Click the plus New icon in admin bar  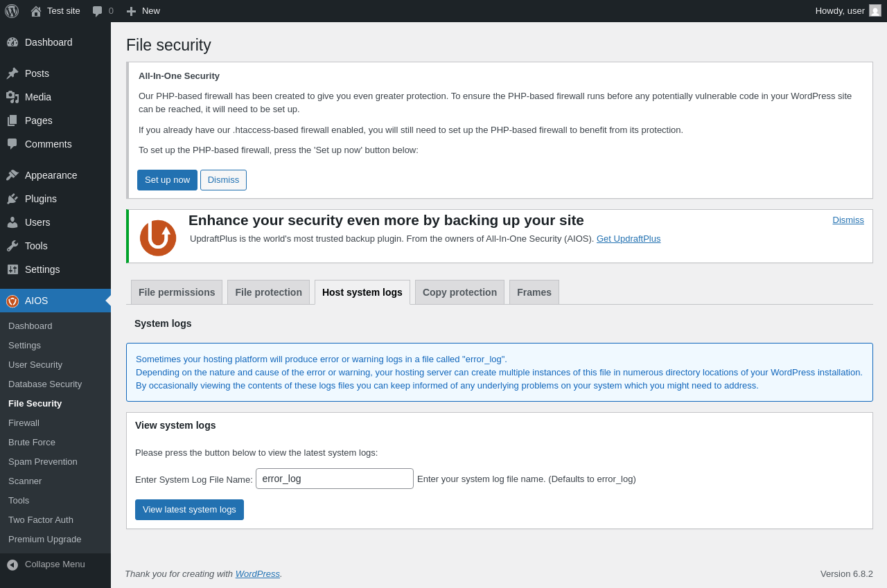(131, 11)
